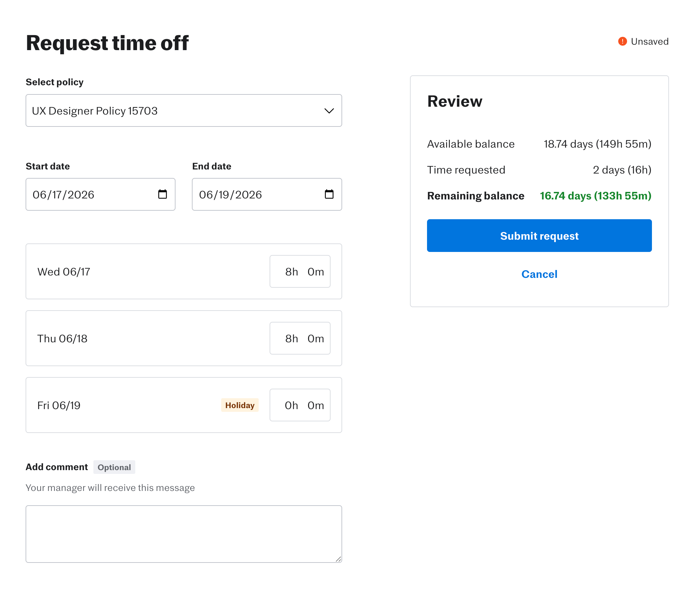Select minutes value for Fri 06/19
Screen dimensions: 700x599
coord(316,405)
